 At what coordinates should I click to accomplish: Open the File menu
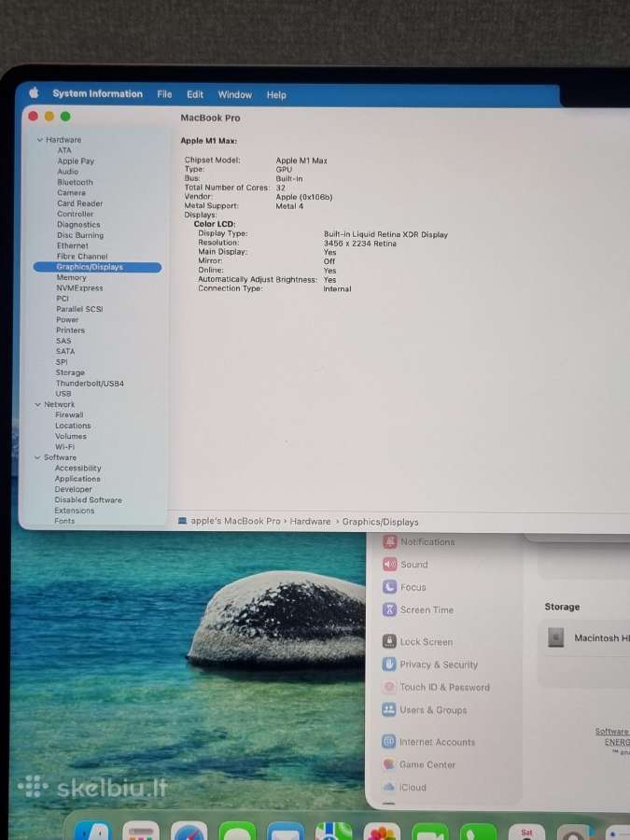pos(164,94)
